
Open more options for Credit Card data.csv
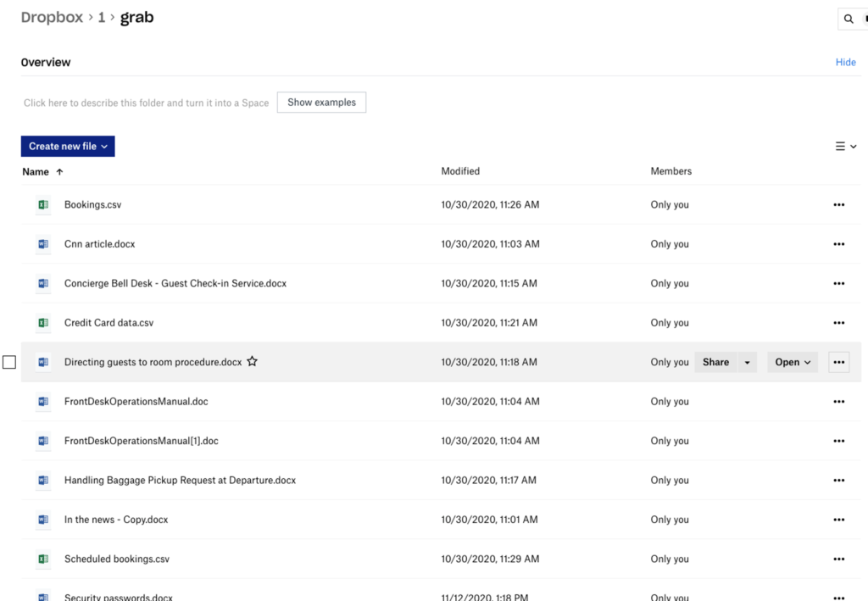click(838, 323)
